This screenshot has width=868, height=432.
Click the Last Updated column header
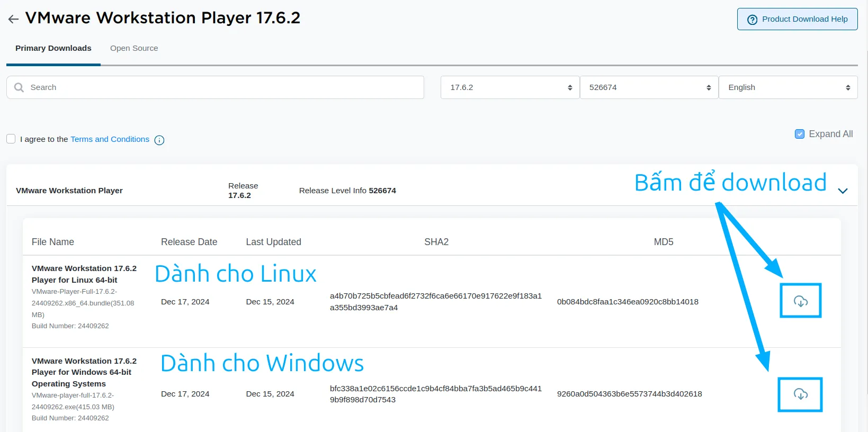pyautogui.click(x=273, y=242)
